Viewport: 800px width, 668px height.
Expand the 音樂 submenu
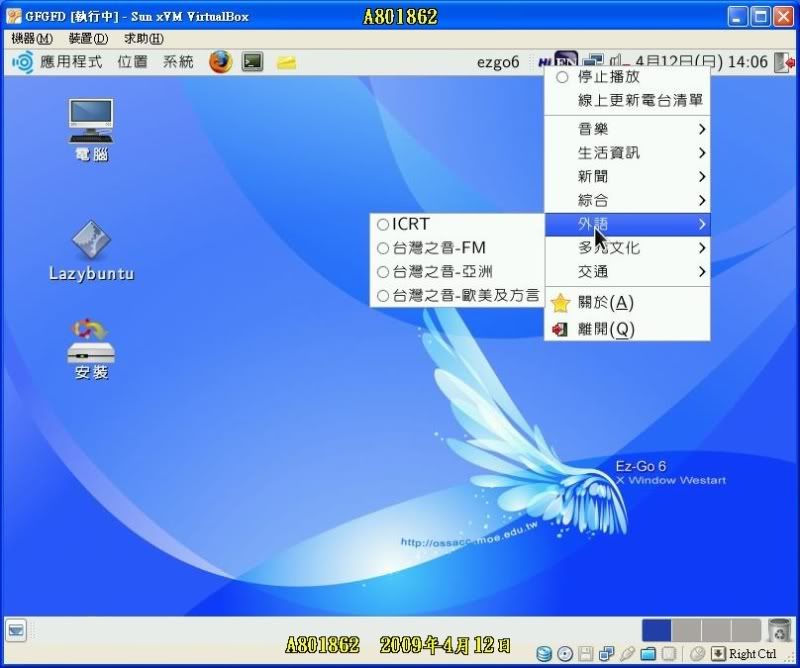pyautogui.click(x=628, y=129)
